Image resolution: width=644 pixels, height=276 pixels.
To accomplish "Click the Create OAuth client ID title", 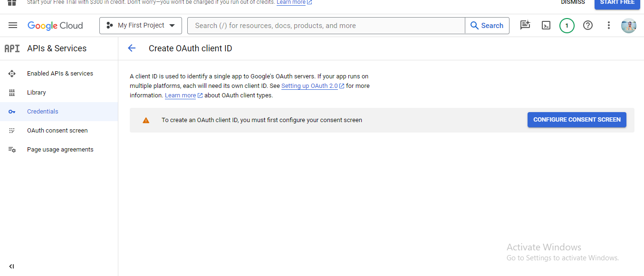I will pyautogui.click(x=190, y=48).
